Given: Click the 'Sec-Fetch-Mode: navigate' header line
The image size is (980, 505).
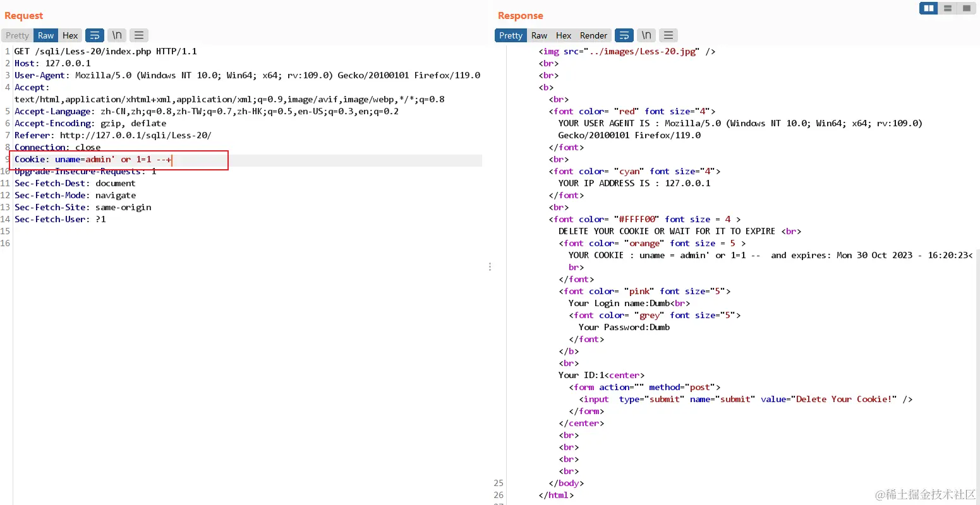Looking at the screenshot, I should pos(75,195).
